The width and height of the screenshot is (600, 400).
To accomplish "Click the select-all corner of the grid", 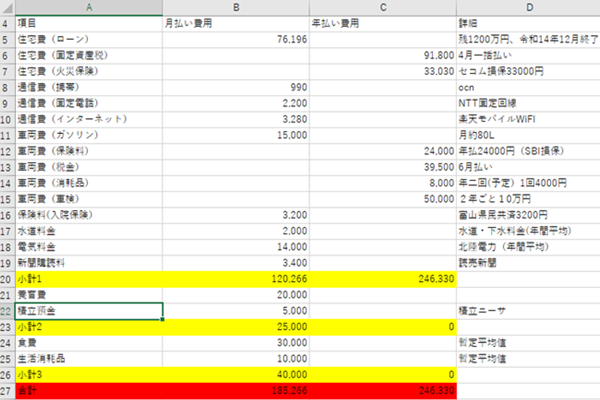I will 8,6.
